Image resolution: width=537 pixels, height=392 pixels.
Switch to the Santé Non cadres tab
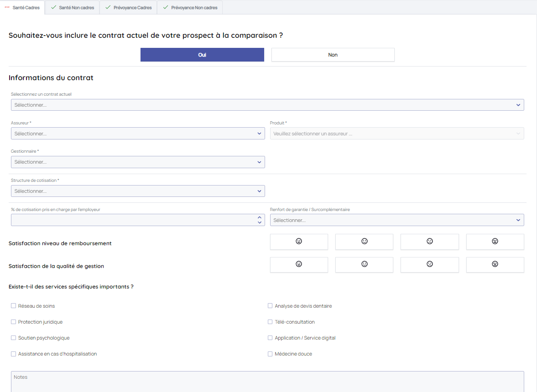tap(73, 8)
